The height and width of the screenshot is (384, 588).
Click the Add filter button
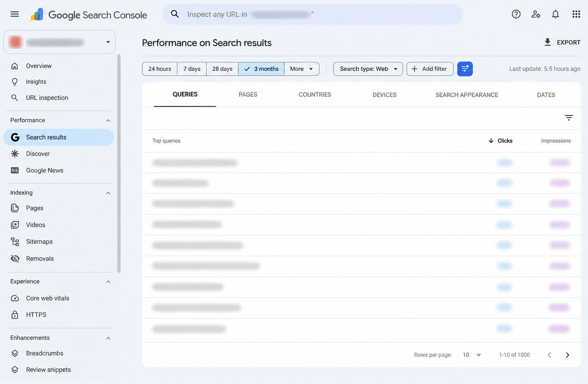430,69
